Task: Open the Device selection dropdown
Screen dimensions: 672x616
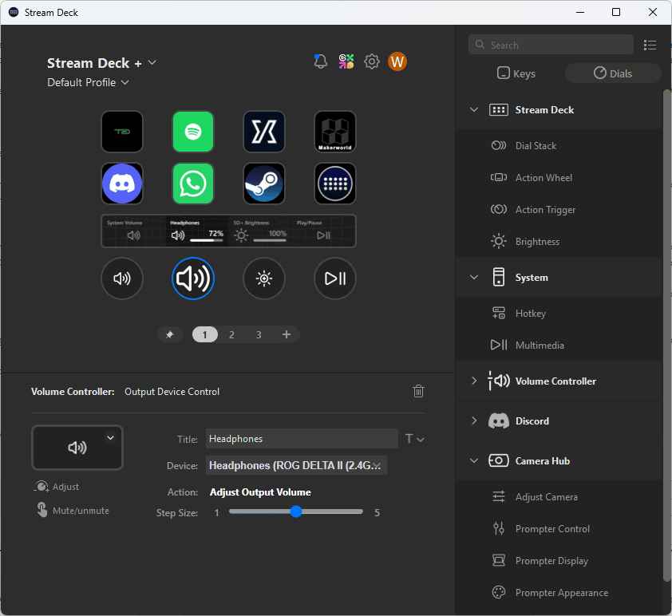Action: pyautogui.click(x=297, y=465)
